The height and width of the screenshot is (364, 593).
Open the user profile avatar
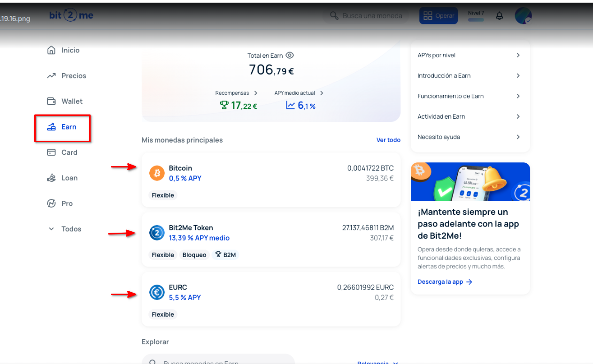[523, 15]
